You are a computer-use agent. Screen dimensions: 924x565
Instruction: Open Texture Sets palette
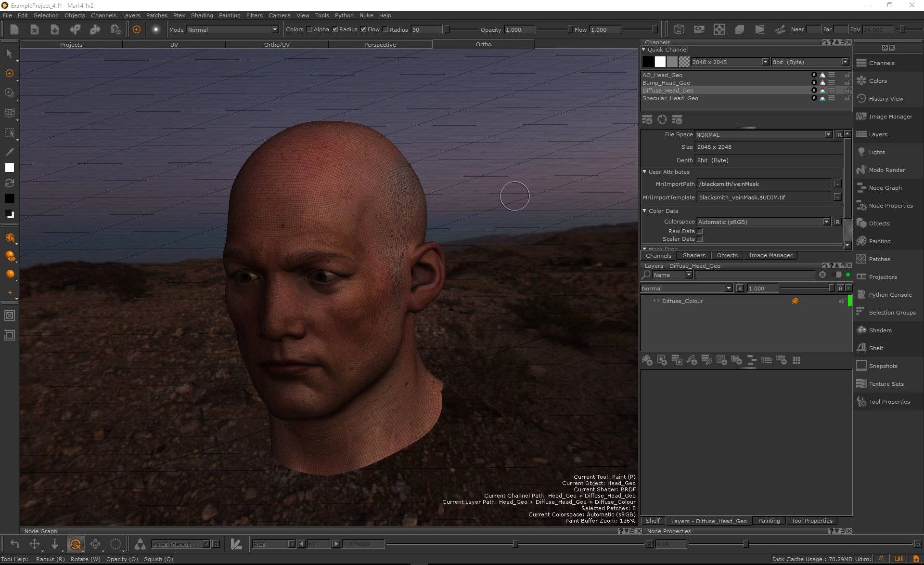click(886, 384)
